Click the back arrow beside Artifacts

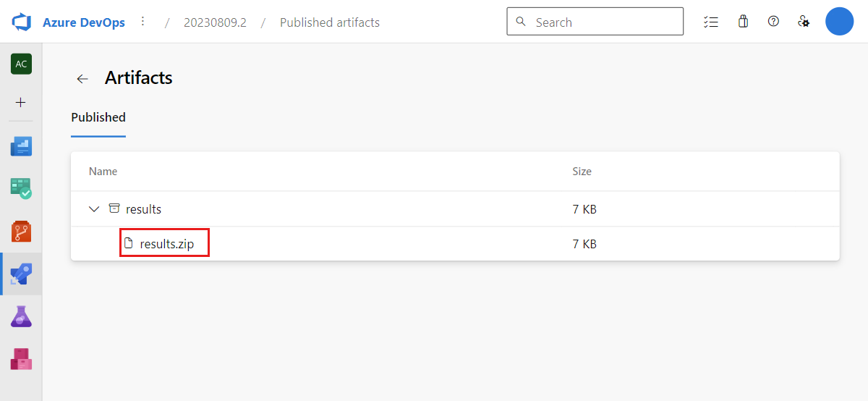[82, 79]
